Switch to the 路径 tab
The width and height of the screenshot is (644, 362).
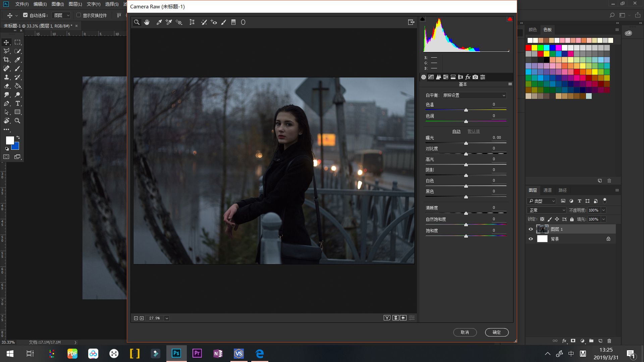pyautogui.click(x=562, y=190)
